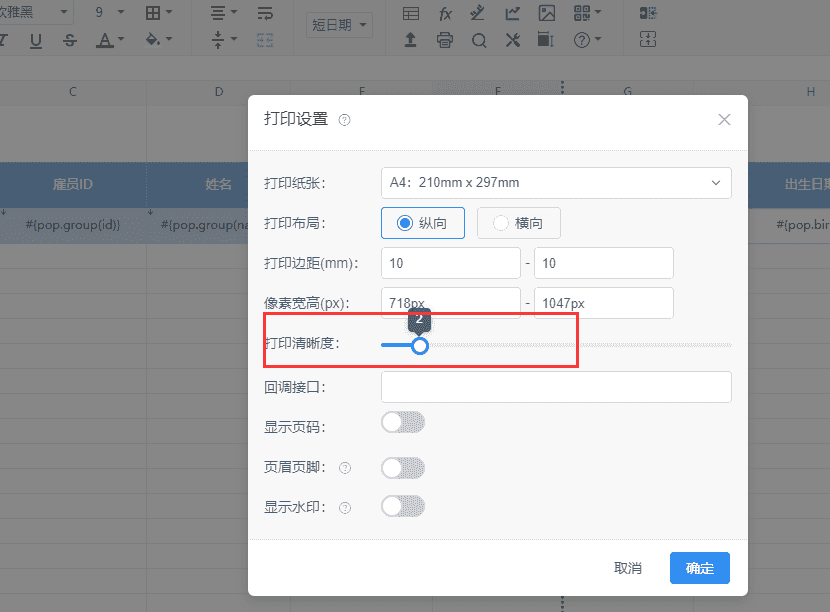Expand the font color dropdown arrow
830x612 pixels.
click(121, 39)
